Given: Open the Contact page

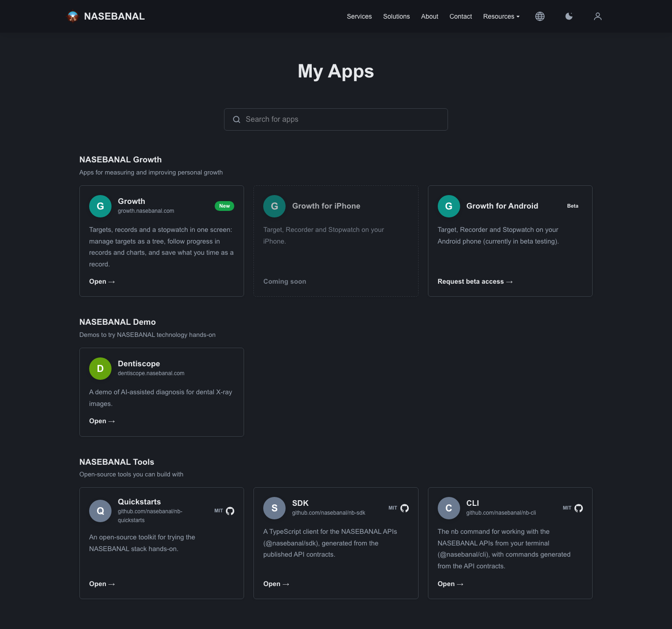Looking at the screenshot, I should click(461, 16).
